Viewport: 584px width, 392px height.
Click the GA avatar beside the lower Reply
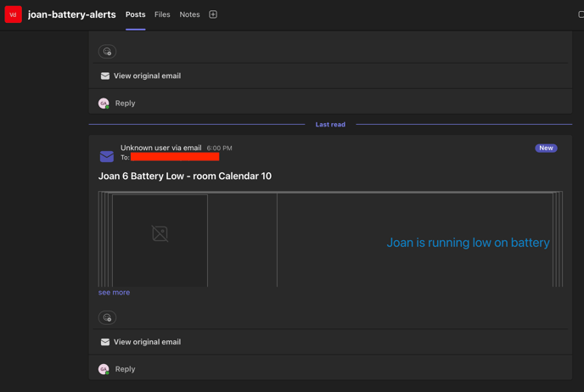[104, 369]
